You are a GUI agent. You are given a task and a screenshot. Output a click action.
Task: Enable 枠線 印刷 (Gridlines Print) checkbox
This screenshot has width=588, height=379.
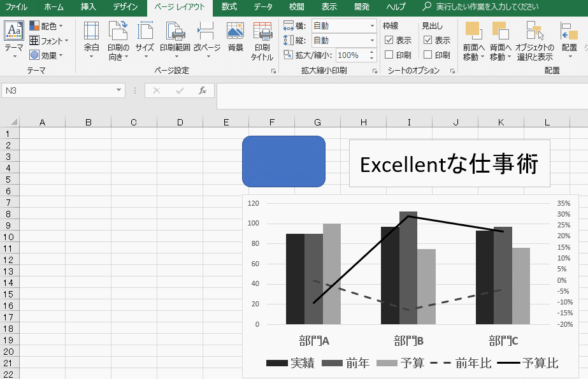click(389, 55)
